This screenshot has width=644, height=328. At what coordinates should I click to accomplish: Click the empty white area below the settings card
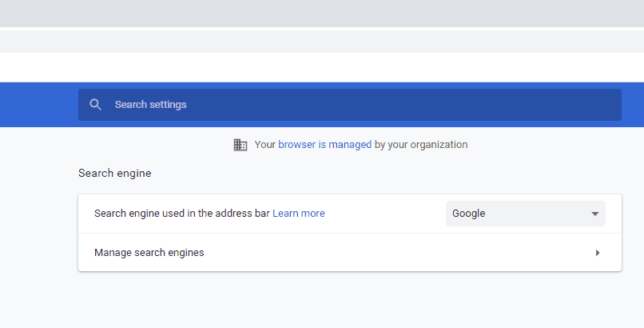[x=350, y=300]
